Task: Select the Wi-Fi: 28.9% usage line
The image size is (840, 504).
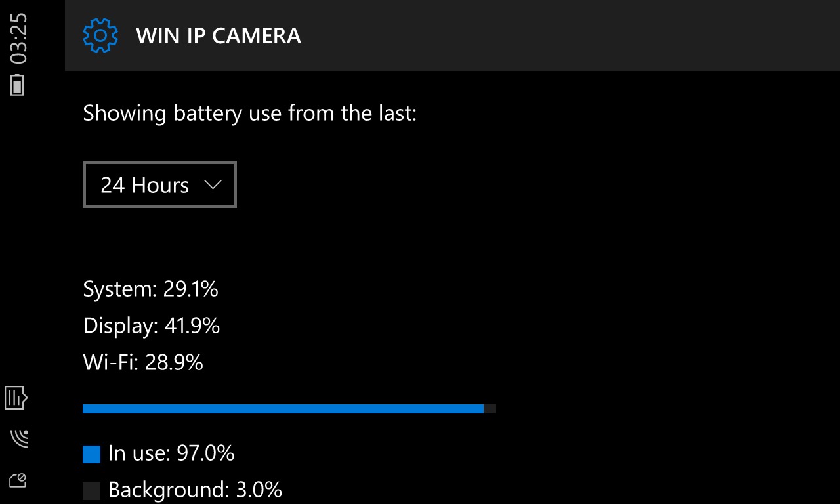Action: click(x=143, y=362)
